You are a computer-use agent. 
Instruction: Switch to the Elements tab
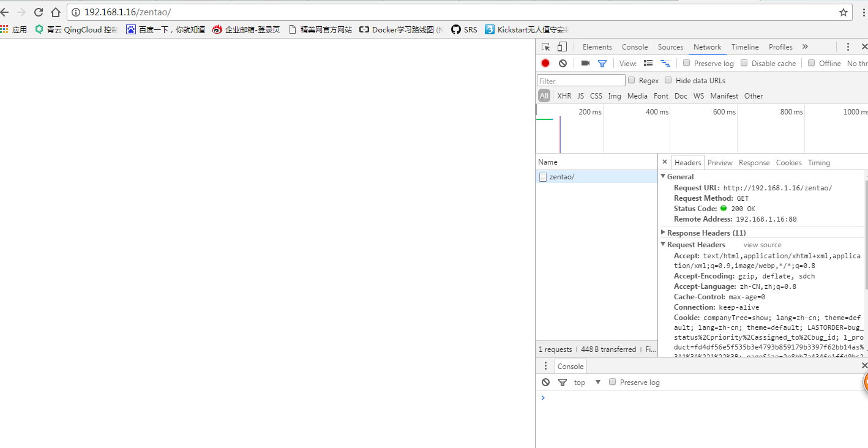[597, 47]
